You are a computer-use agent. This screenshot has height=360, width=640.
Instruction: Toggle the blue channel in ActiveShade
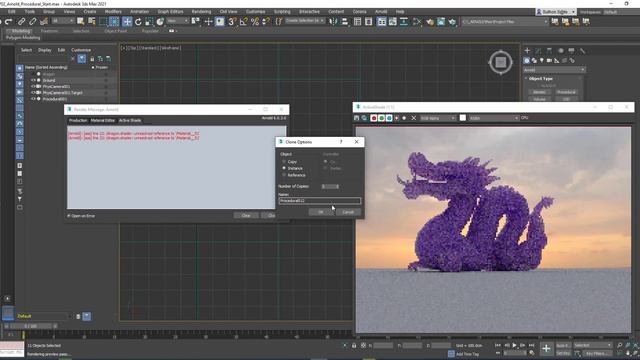(389, 118)
